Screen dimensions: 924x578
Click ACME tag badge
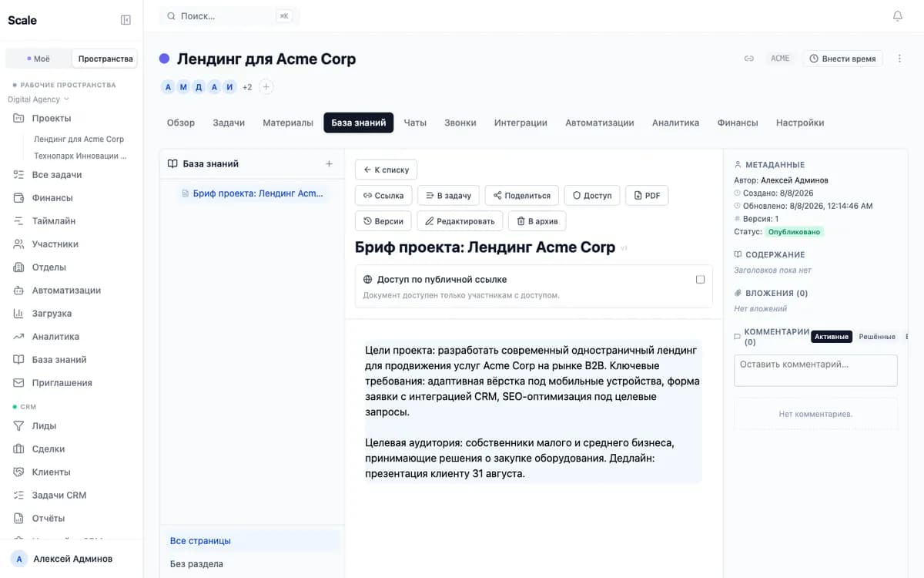(x=780, y=59)
